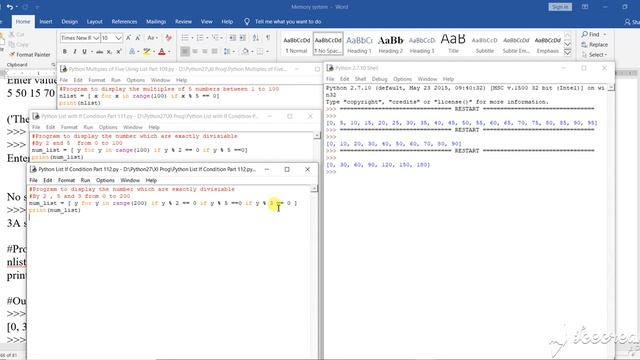Select Align Left paragraph alignment
This screenshot has height=360, width=640.
point(185,51)
